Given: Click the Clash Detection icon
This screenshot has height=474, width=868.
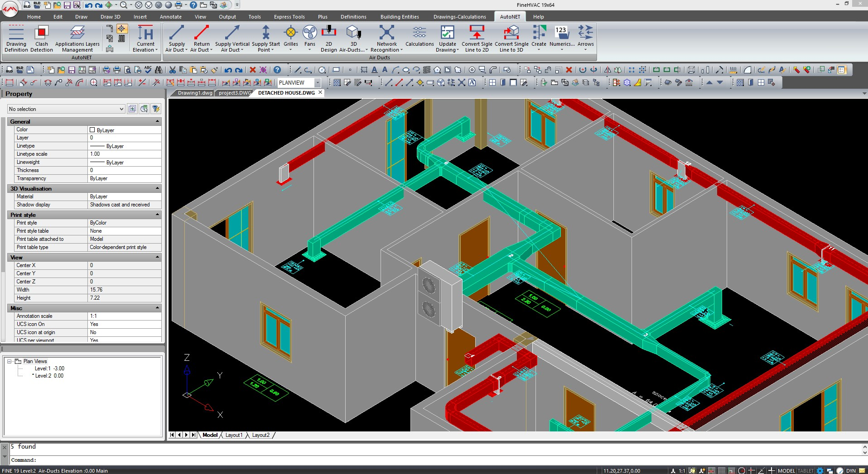Looking at the screenshot, I should click(41, 38).
